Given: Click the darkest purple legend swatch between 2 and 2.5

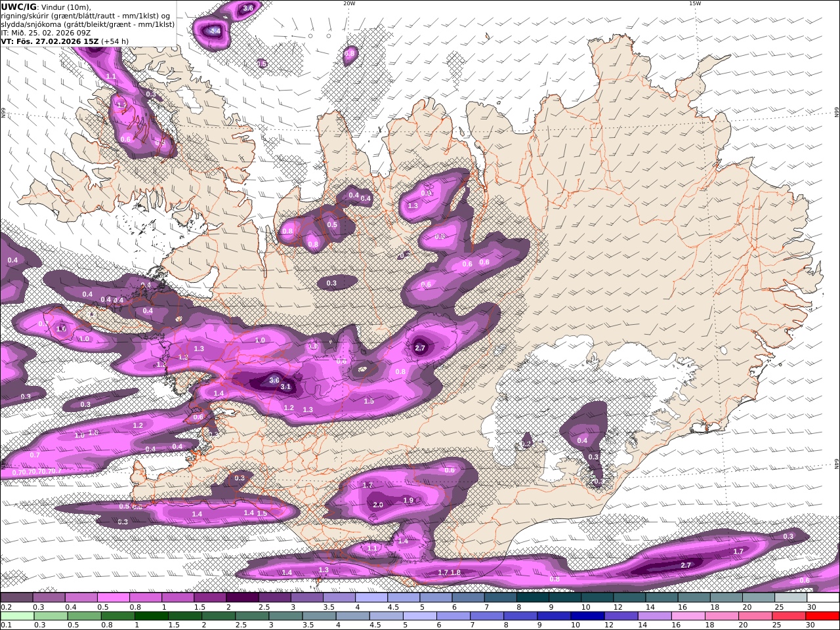Looking at the screenshot, I should 242,598.
